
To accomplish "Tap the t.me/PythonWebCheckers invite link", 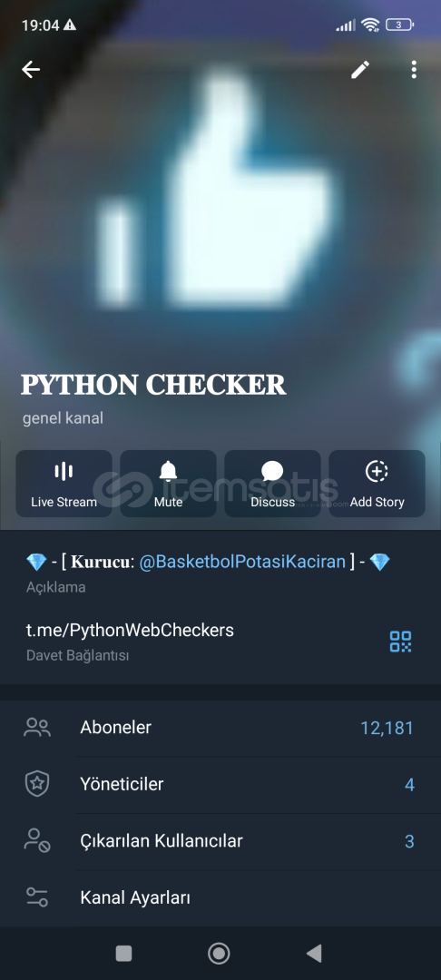I will click(x=130, y=630).
